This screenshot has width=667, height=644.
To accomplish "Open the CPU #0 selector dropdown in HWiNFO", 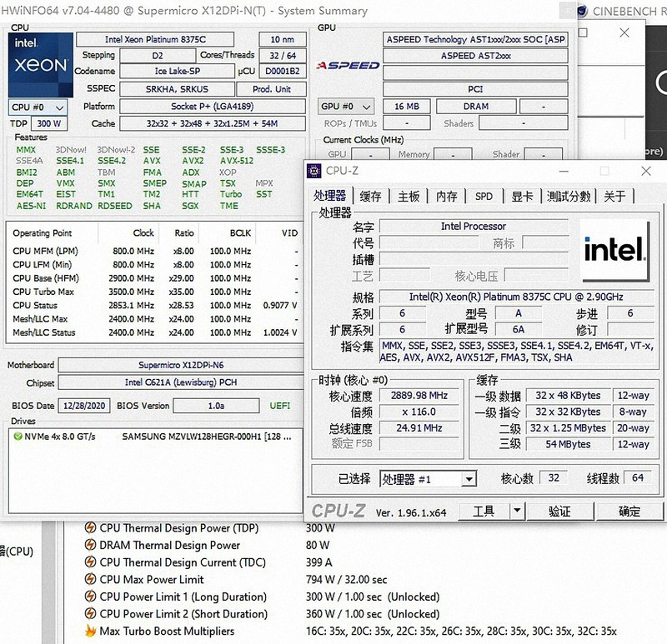I will pyautogui.click(x=38, y=107).
